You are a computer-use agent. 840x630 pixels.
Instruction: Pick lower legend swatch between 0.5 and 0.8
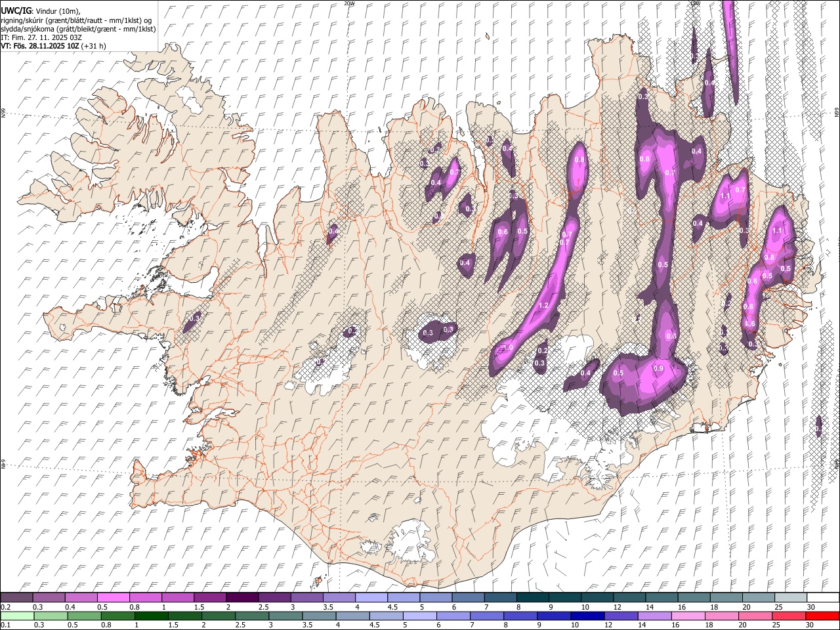[84, 616]
